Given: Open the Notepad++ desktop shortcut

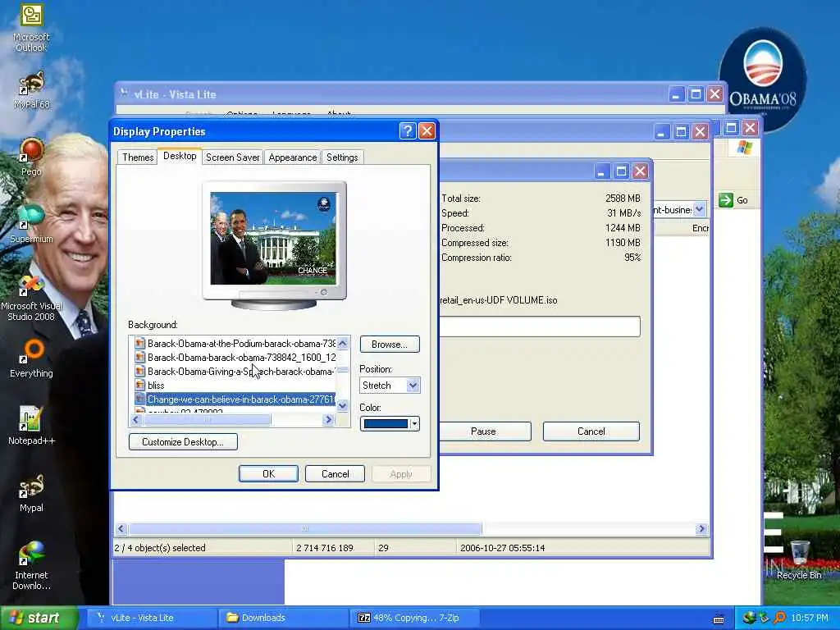Looking at the screenshot, I should click(31, 426).
